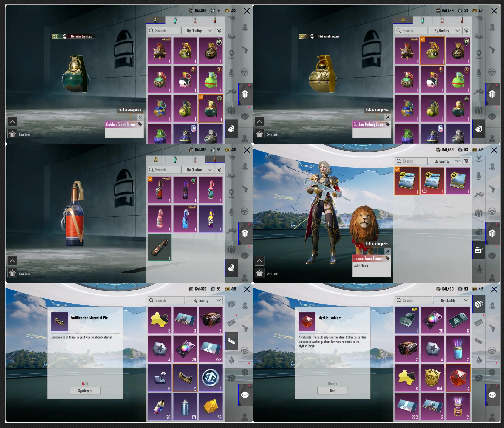
Task: Open the lobby theme picture icon in sidebar
Action: coord(478,250)
